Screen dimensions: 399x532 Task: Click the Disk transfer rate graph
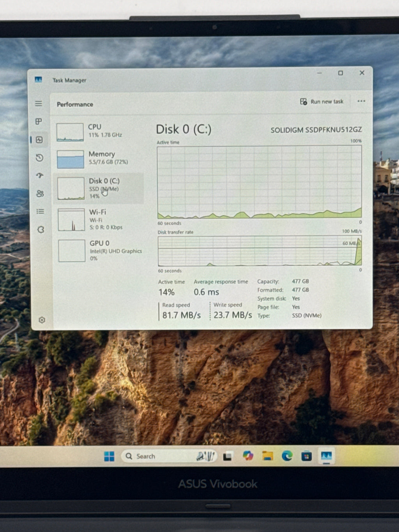click(x=260, y=251)
